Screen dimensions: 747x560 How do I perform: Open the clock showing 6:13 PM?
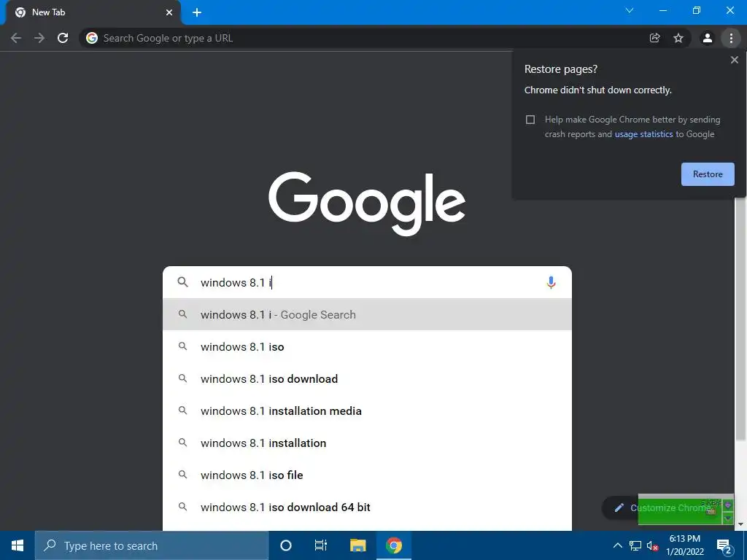684,545
